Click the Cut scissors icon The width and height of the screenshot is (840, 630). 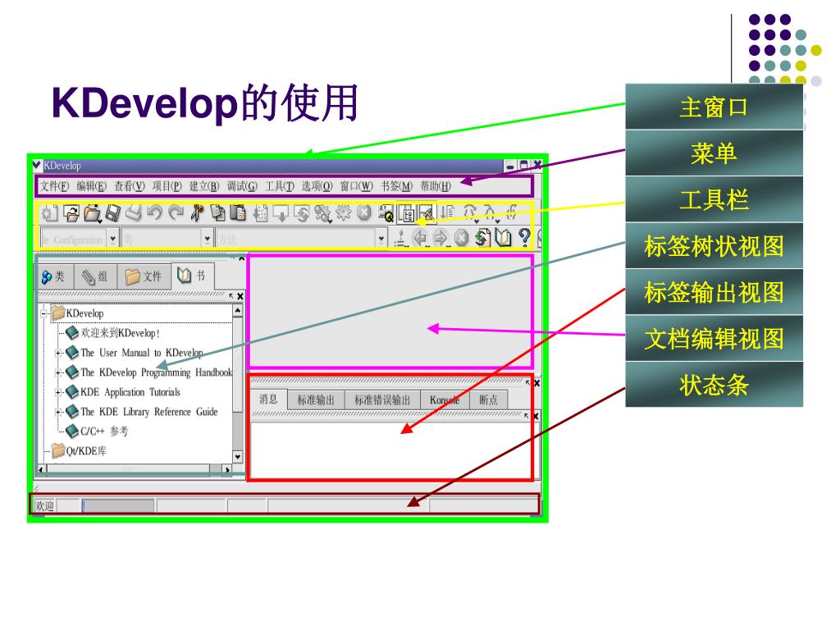(197, 213)
